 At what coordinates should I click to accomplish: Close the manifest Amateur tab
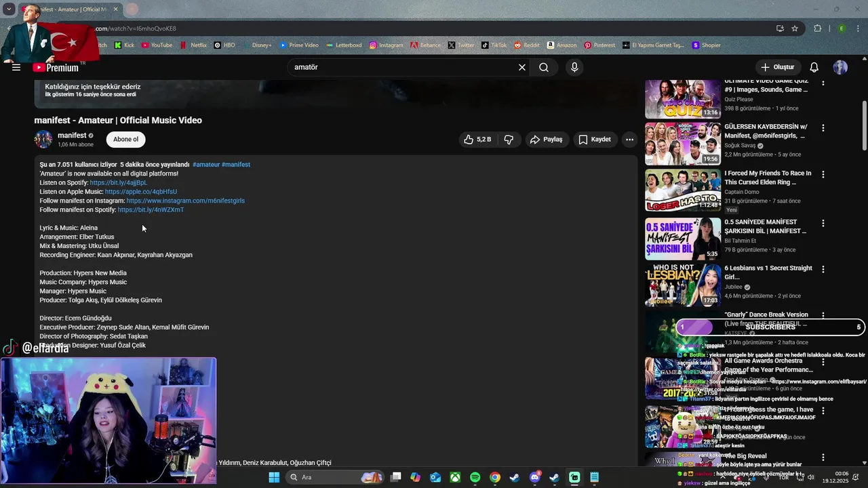115,9
